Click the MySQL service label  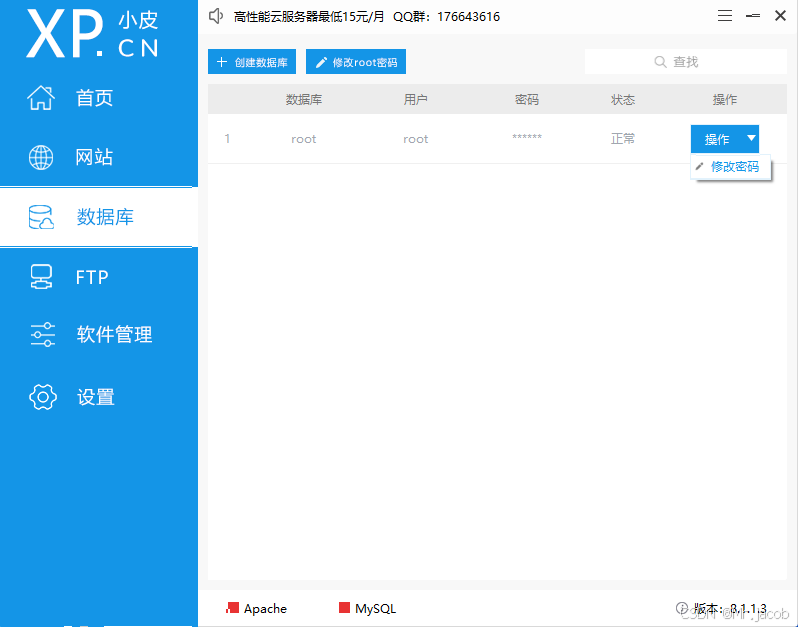click(x=376, y=608)
